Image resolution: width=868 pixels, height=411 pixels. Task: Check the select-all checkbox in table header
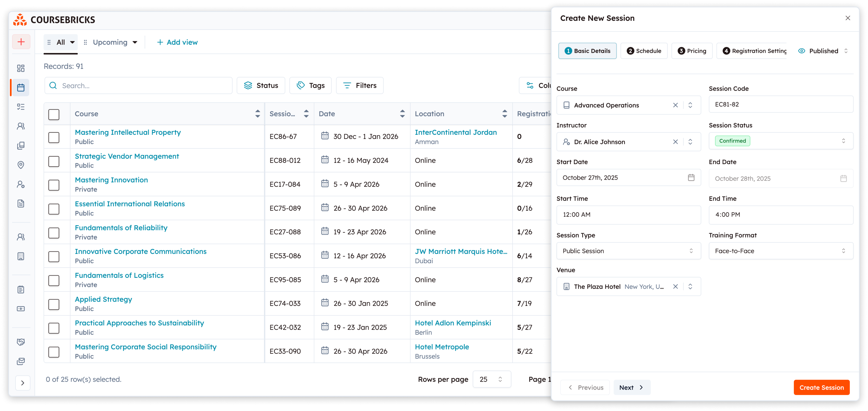(53, 114)
